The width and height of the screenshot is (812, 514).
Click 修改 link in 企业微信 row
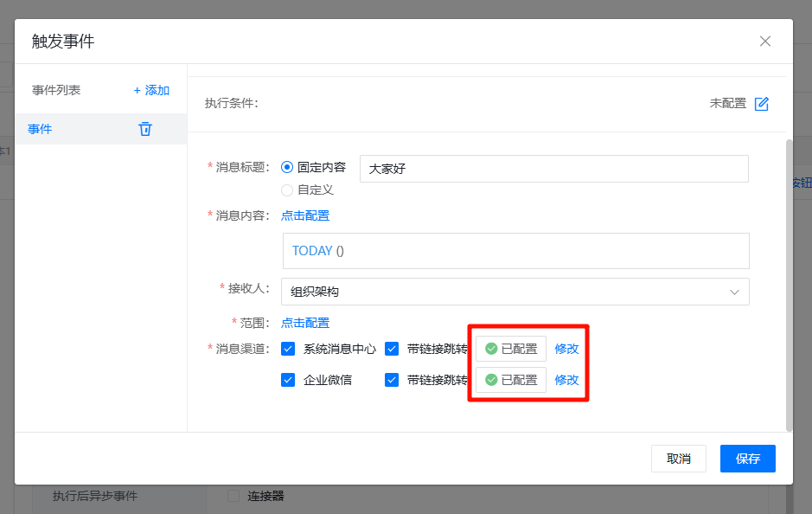click(x=566, y=380)
